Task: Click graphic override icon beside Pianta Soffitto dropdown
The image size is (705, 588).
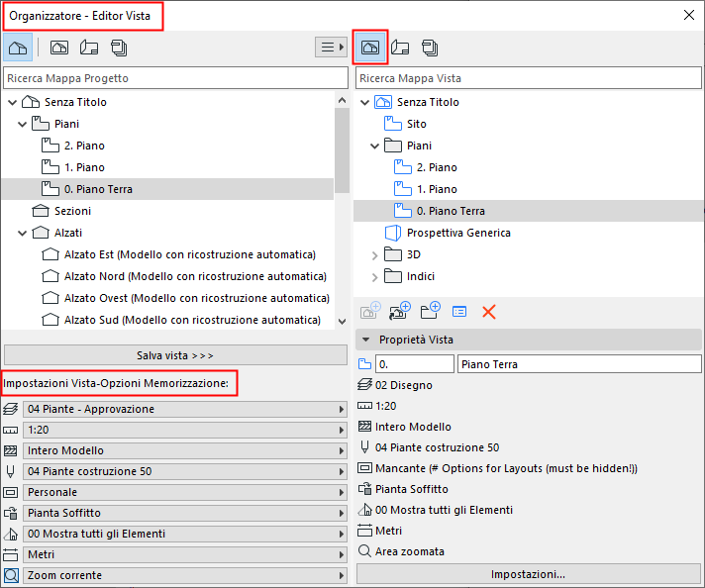Action: tap(10, 513)
